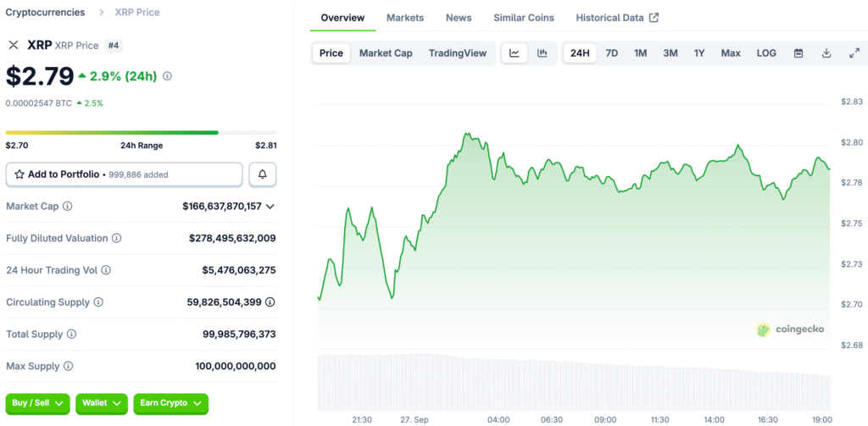This screenshot has height=426, width=868.
Task: Toggle LOG scale on the chart
Action: pyautogui.click(x=766, y=53)
